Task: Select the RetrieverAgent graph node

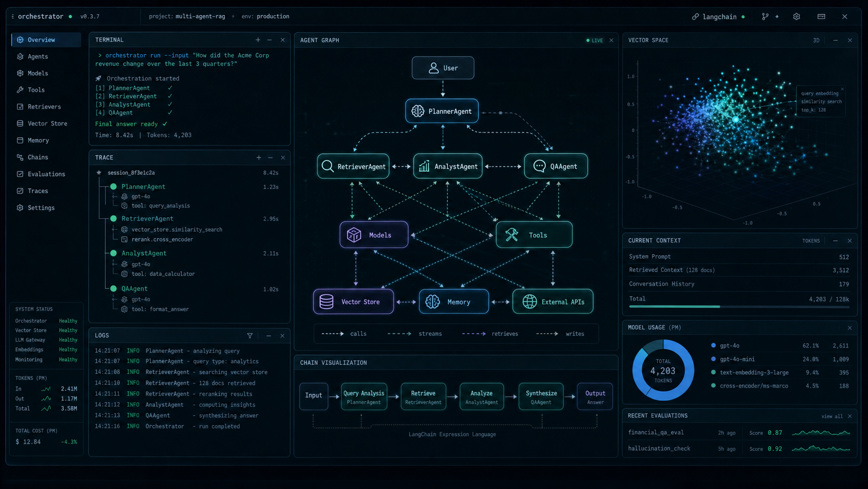Action: 353,166
